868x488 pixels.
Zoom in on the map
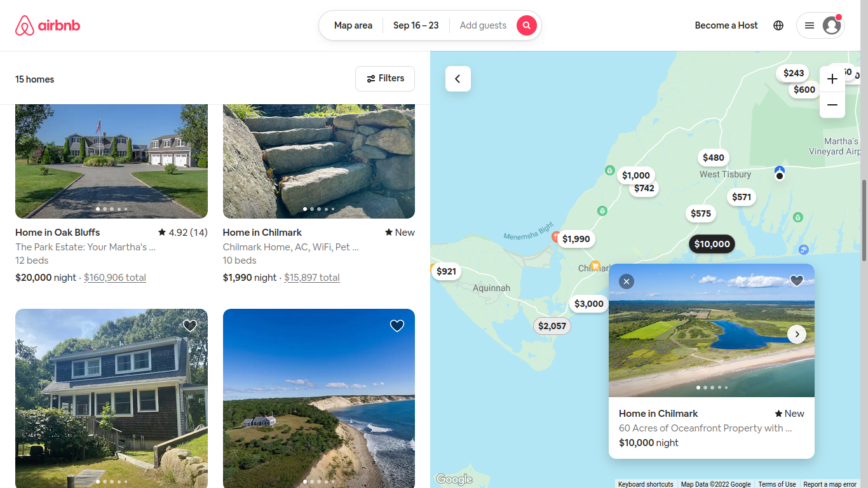click(832, 79)
